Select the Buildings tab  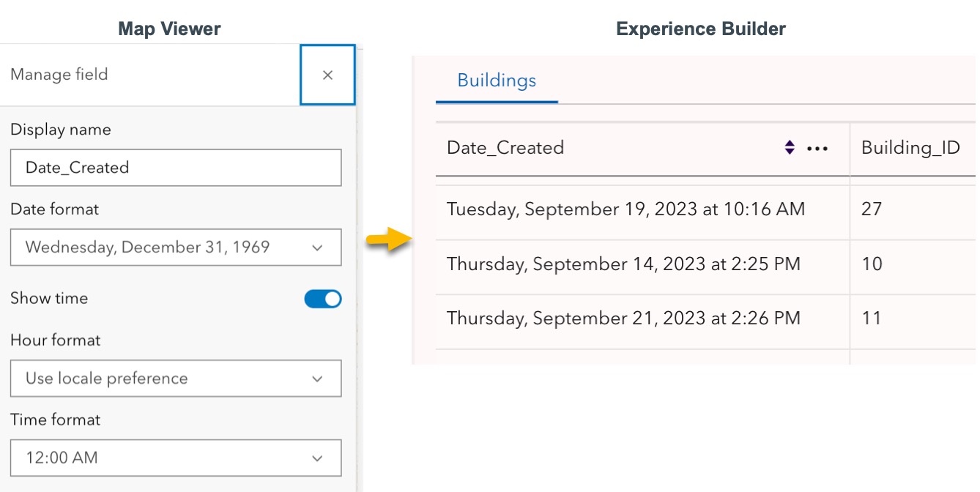[x=496, y=81]
